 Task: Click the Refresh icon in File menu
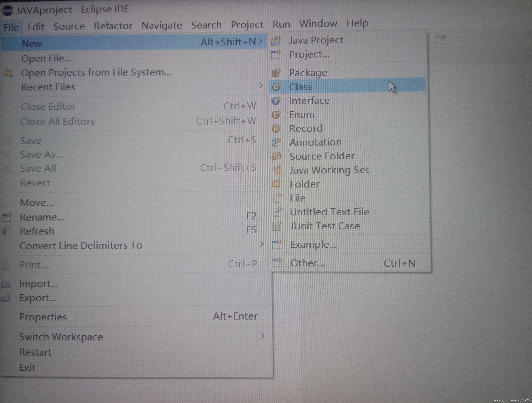[7, 231]
